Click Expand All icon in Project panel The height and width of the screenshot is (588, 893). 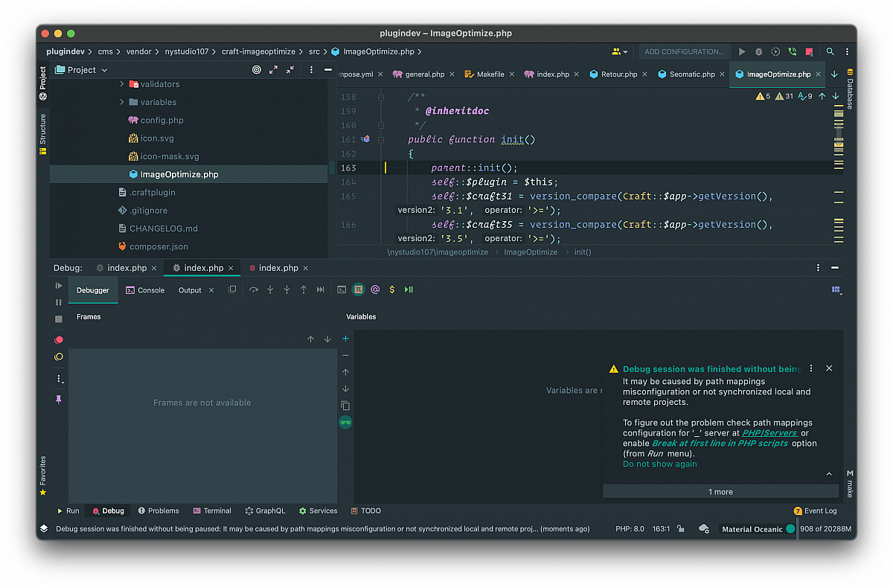click(273, 70)
